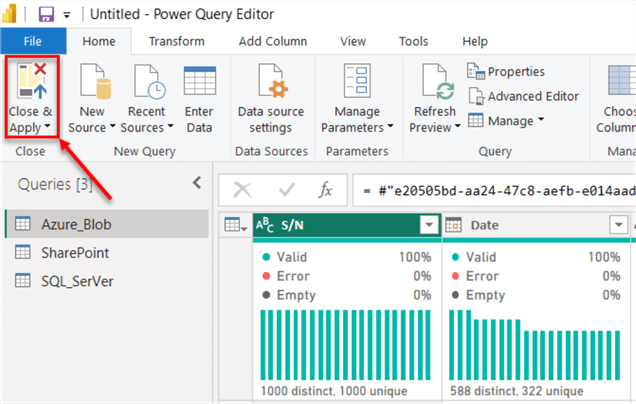636x404 pixels.
Task: Expand the Manage Parameters dropdown arrow
Action: tap(390, 126)
